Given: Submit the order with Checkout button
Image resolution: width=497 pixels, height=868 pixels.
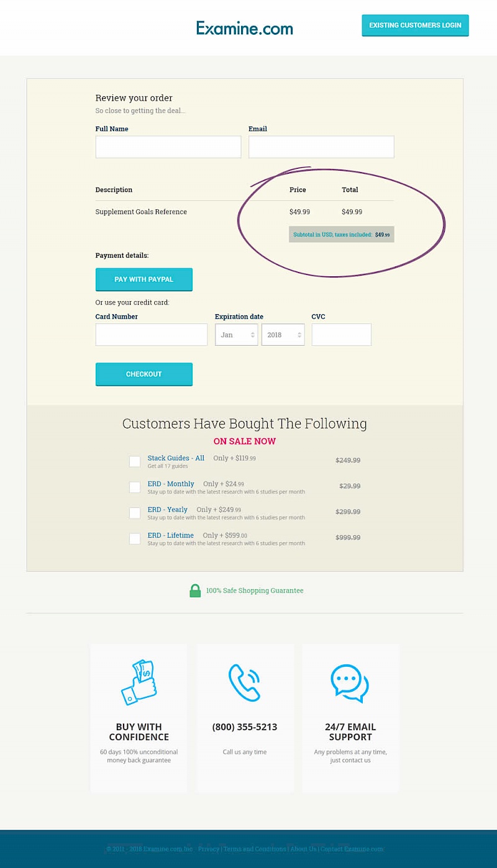Looking at the screenshot, I should coord(144,374).
